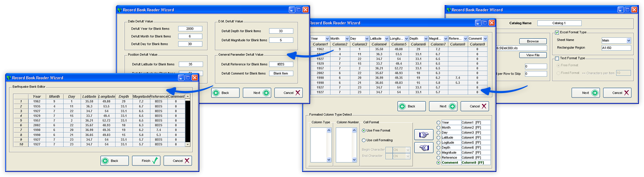The width and height of the screenshot is (644, 177).
Task: Click Next in the default values wizard
Action: click(x=257, y=93)
